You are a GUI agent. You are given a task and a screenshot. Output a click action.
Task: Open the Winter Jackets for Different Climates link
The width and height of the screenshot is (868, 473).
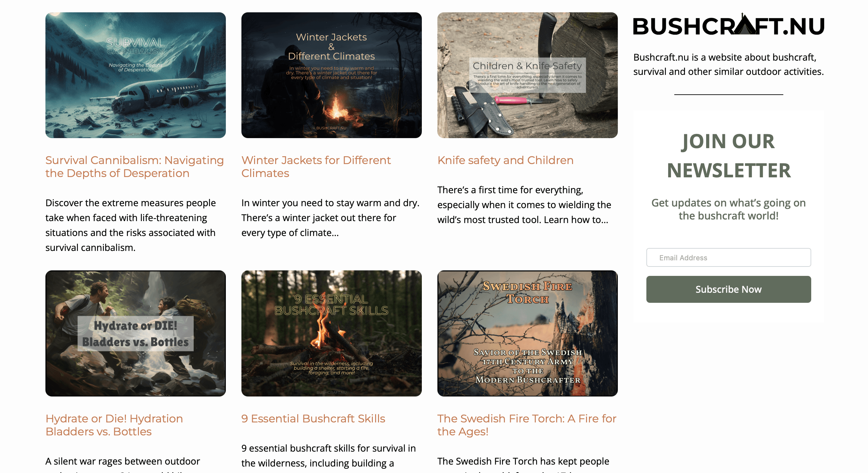(x=316, y=167)
